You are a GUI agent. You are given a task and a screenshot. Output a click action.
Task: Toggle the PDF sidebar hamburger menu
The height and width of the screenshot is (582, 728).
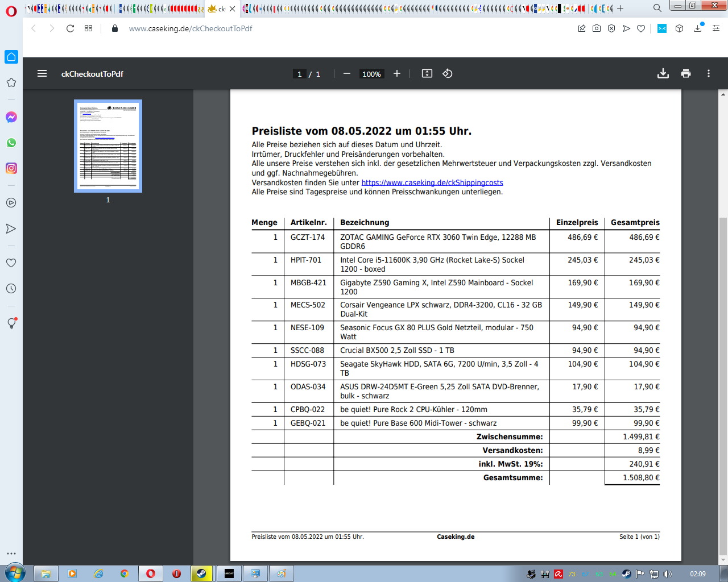[x=42, y=73]
